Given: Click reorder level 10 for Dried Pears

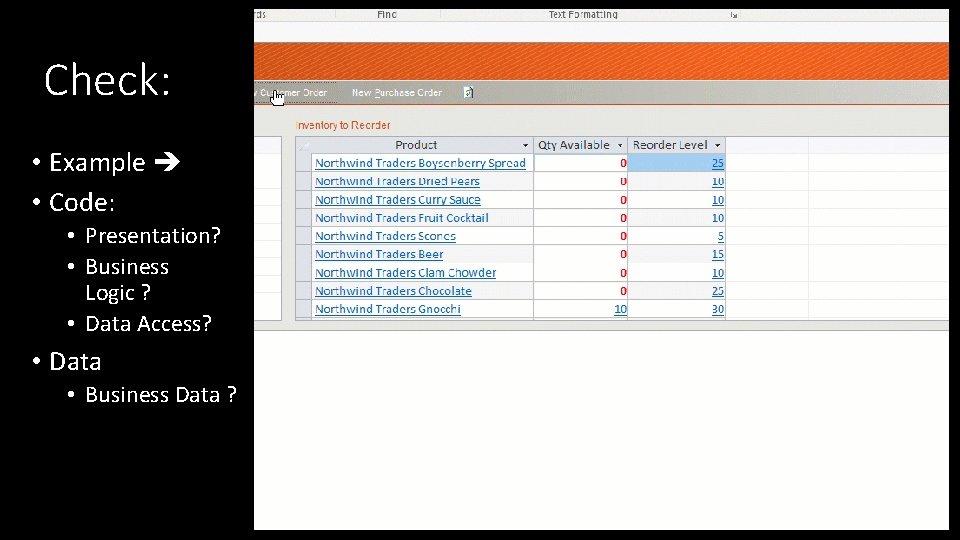Looking at the screenshot, I should 718,182.
